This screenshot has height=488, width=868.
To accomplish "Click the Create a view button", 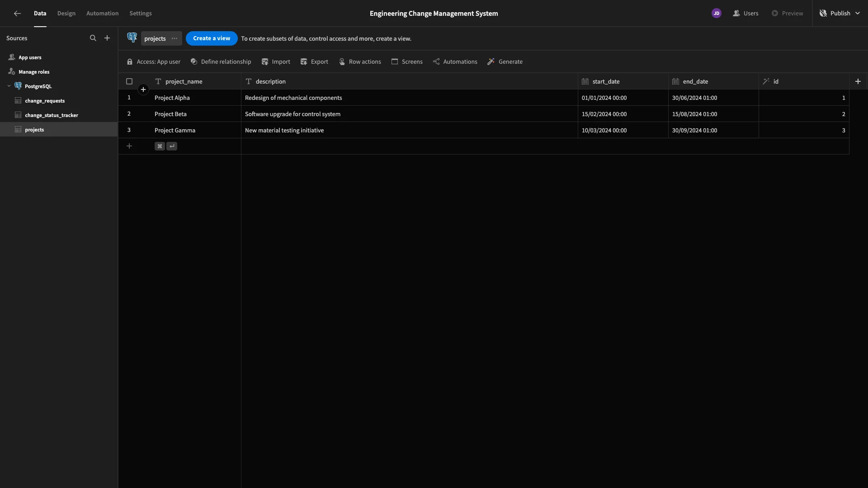I will click(x=212, y=38).
